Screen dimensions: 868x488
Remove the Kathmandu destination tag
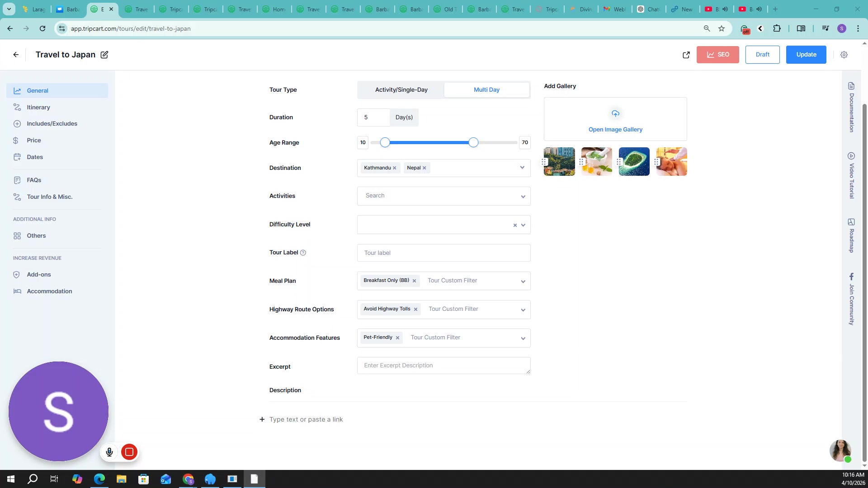click(x=395, y=168)
